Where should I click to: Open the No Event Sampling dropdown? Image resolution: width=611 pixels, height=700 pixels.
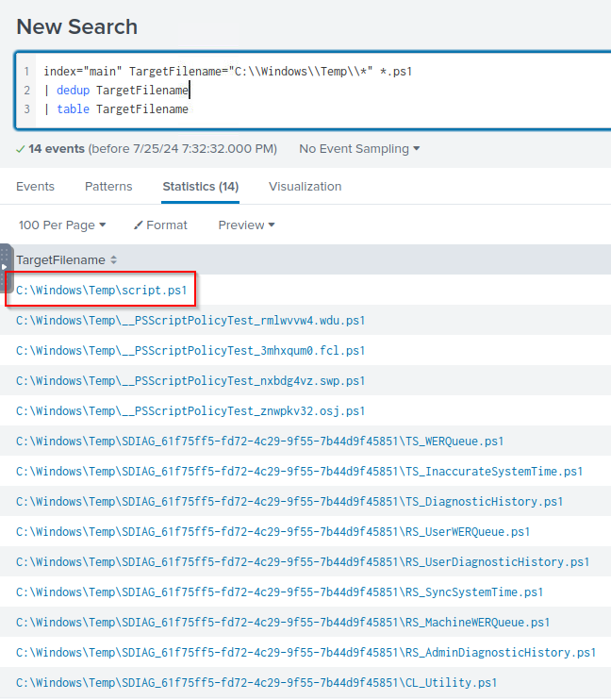click(358, 149)
